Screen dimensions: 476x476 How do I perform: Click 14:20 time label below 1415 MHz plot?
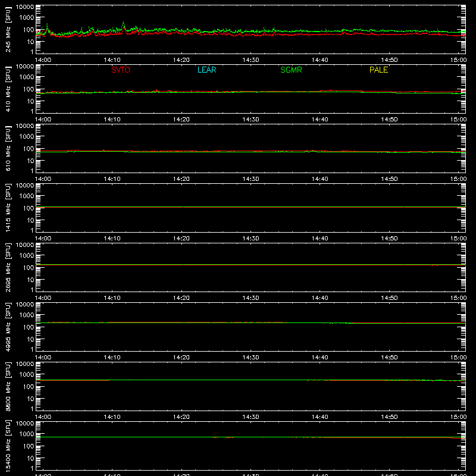tap(181, 239)
